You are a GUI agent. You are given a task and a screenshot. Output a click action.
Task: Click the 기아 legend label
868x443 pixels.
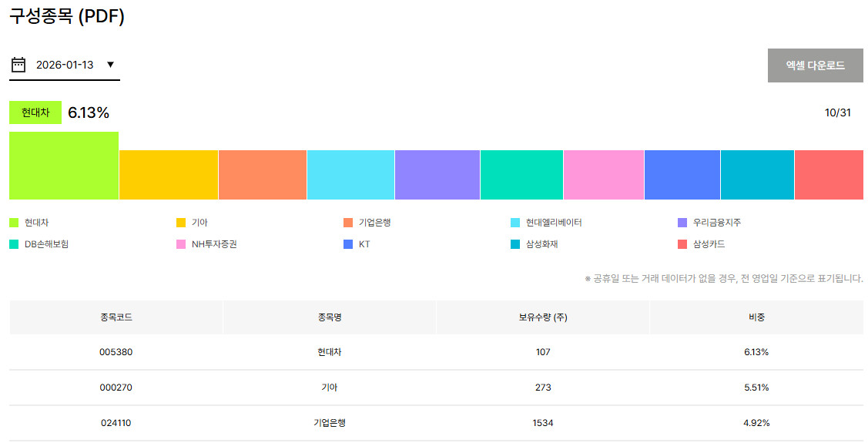pos(199,223)
